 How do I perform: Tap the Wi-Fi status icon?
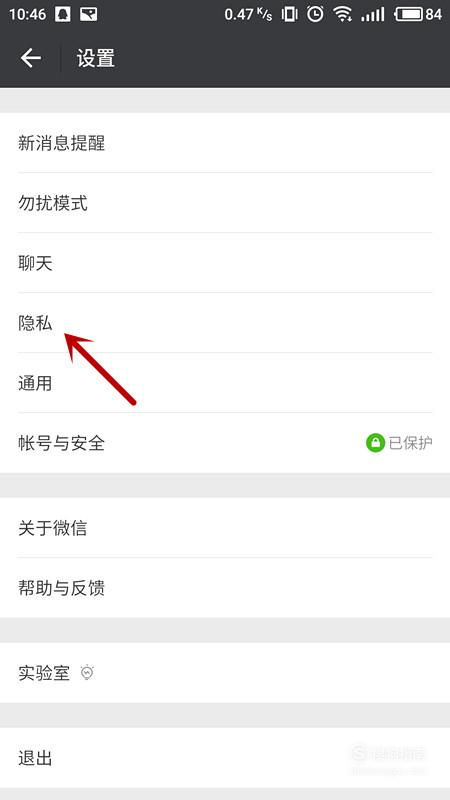[343, 14]
